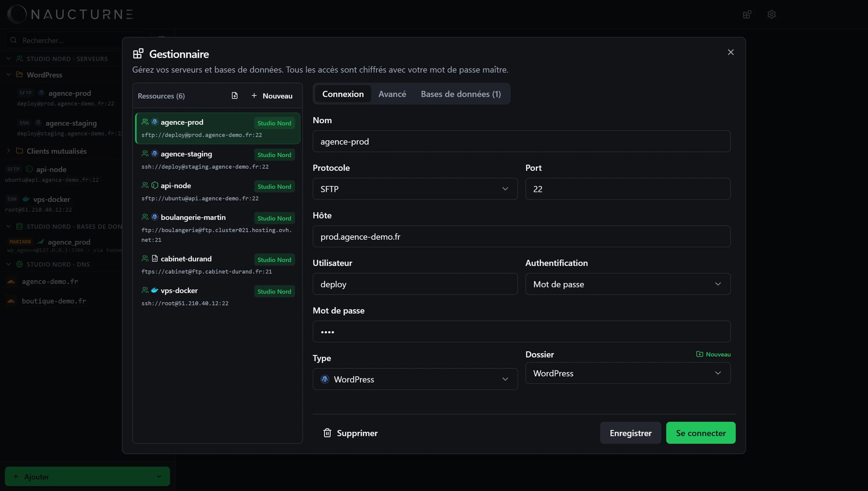868x491 pixels.
Task: Create a new resource with Nouveau
Action: click(272, 96)
